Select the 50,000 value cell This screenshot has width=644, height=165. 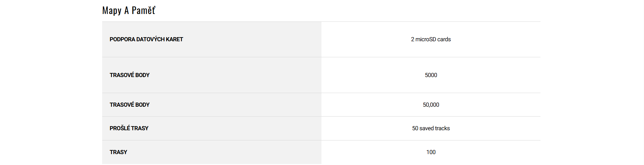(431, 105)
